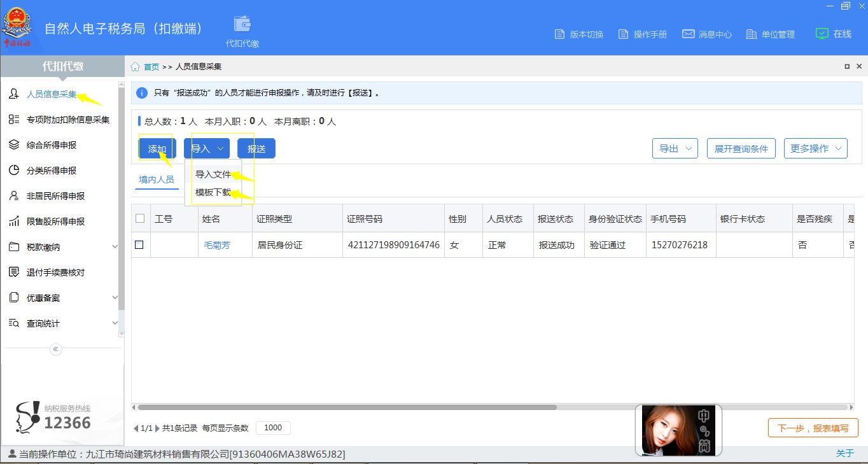
Task: Open the 人员信息采集 sidebar icon
Action: [13, 93]
